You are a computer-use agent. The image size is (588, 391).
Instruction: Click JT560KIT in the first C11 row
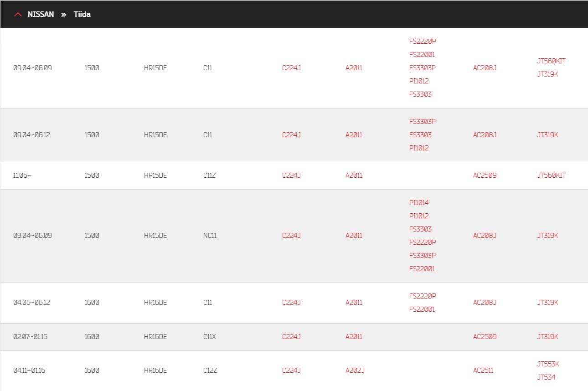(551, 61)
